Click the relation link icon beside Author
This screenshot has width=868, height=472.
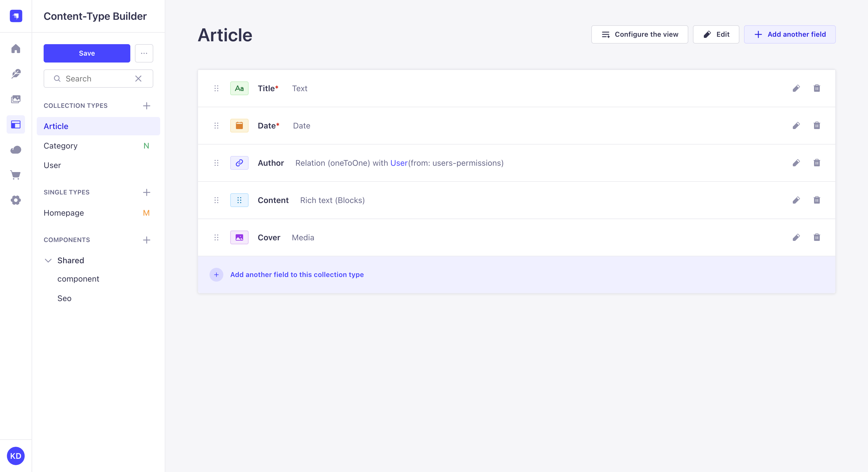click(x=239, y=163)
